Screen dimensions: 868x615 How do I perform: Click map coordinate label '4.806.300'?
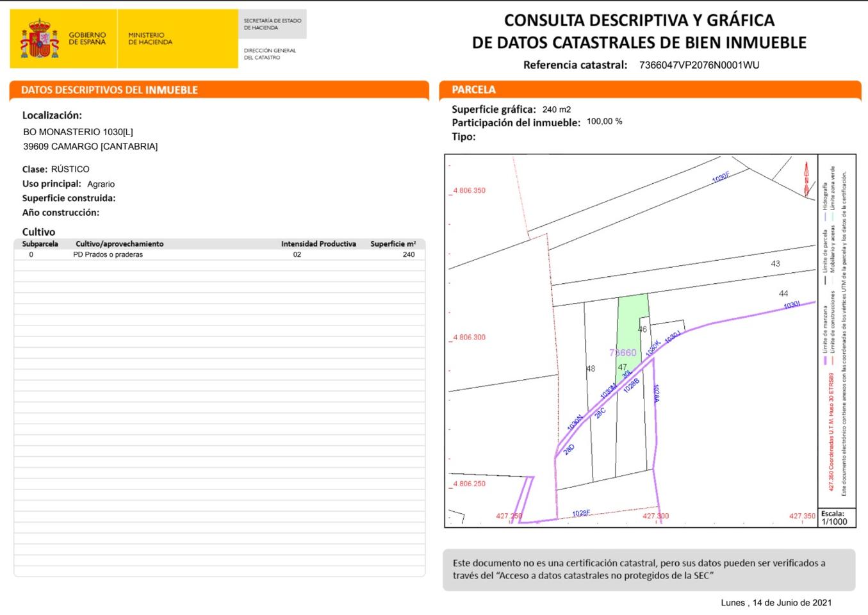coord(469,337)
